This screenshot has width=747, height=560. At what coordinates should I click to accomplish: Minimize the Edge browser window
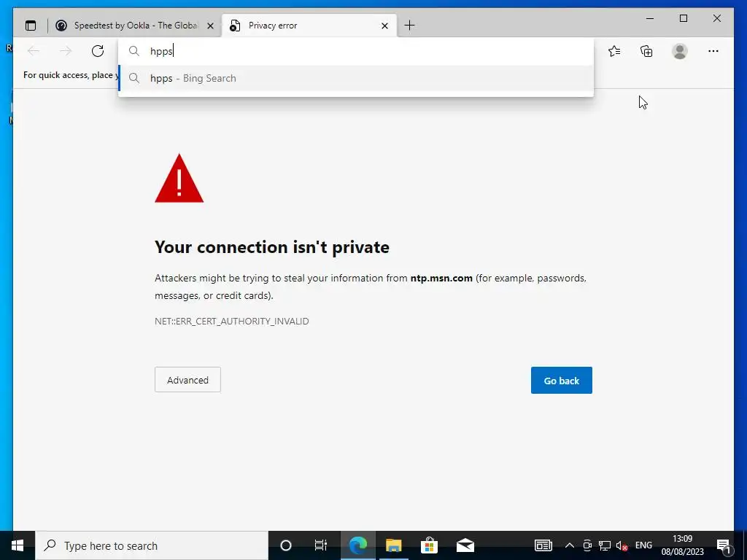[650, 18]
